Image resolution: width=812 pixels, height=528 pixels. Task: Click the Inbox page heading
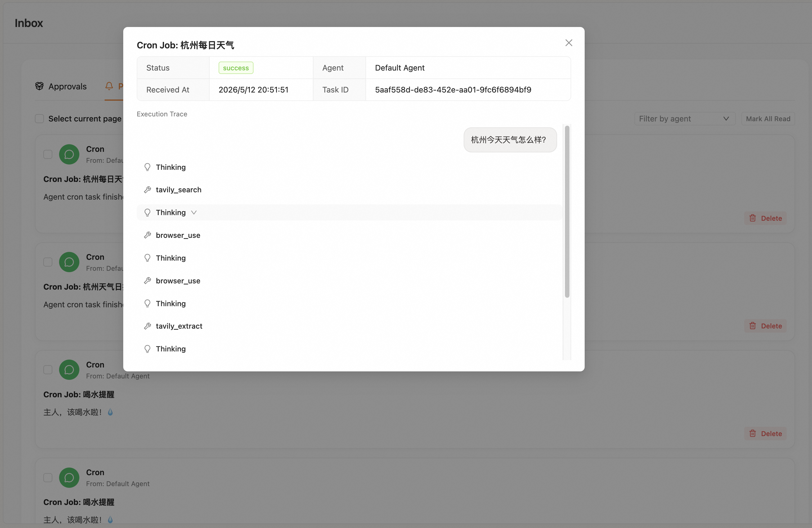29,23
